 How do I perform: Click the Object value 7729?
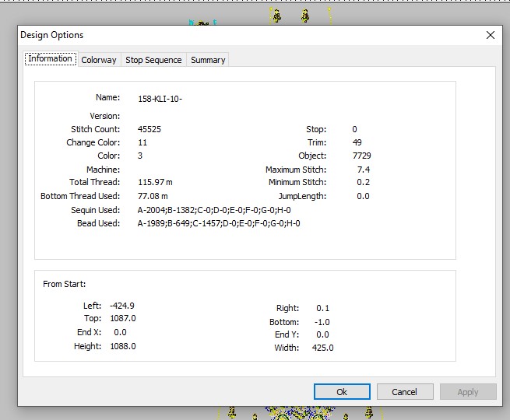tap(361, 156)
